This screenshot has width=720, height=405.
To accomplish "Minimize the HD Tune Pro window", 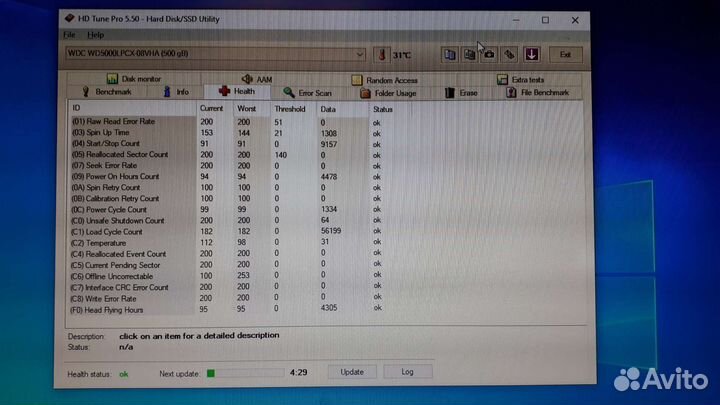I will (x=516, y=20).
